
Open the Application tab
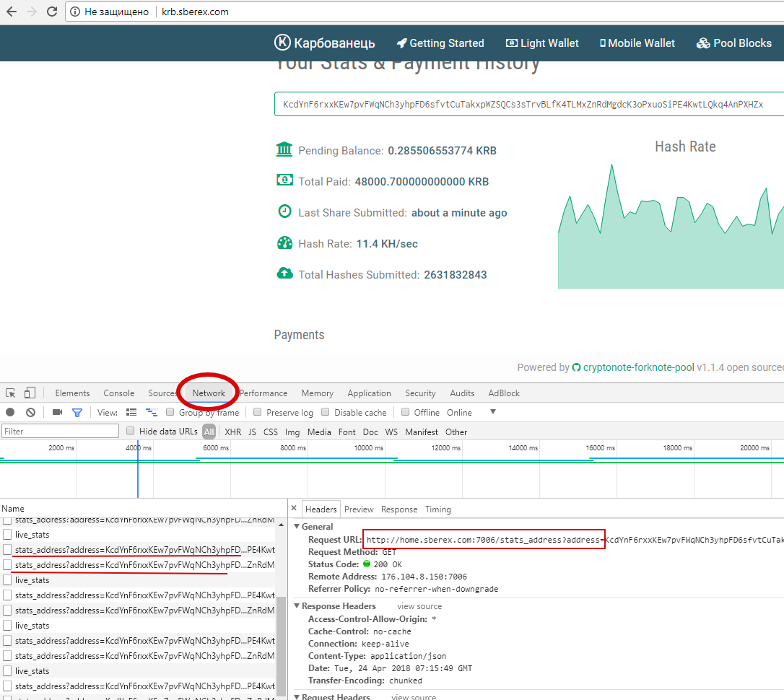click(370, 393)
